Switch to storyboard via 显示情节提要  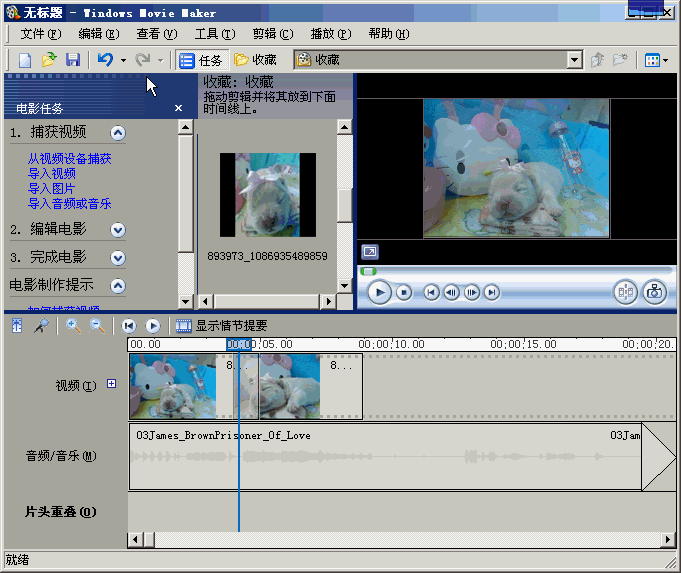[221, 325]
